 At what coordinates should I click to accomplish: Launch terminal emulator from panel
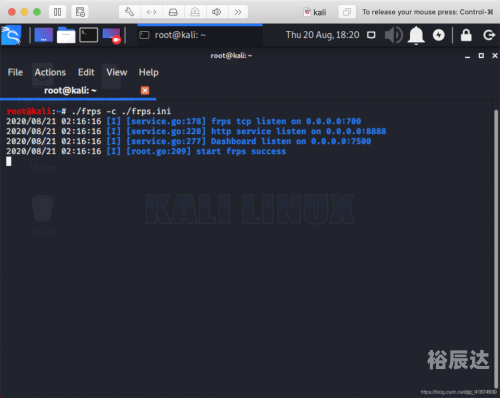pos(88,35)
